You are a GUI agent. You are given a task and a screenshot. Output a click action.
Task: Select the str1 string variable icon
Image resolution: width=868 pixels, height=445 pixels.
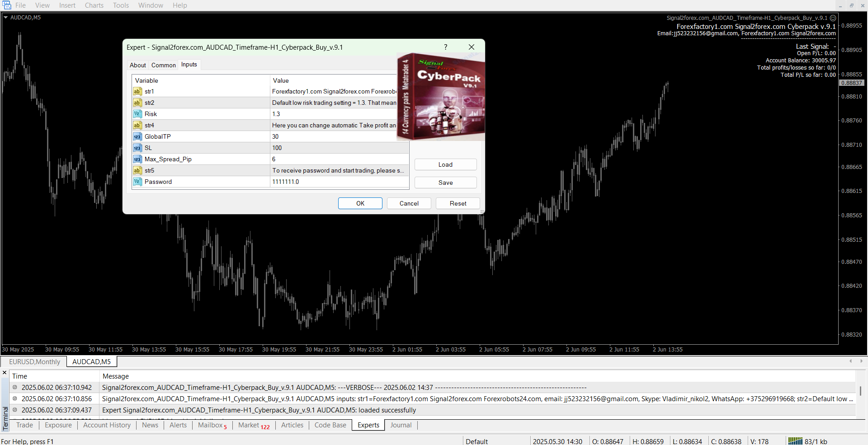pyautogui.click(x=137, y=92)
